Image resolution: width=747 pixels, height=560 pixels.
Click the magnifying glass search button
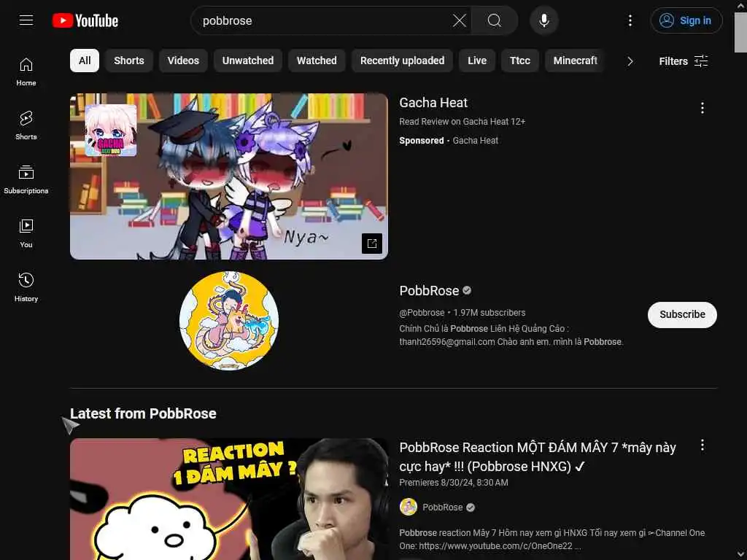click(495, 20)
